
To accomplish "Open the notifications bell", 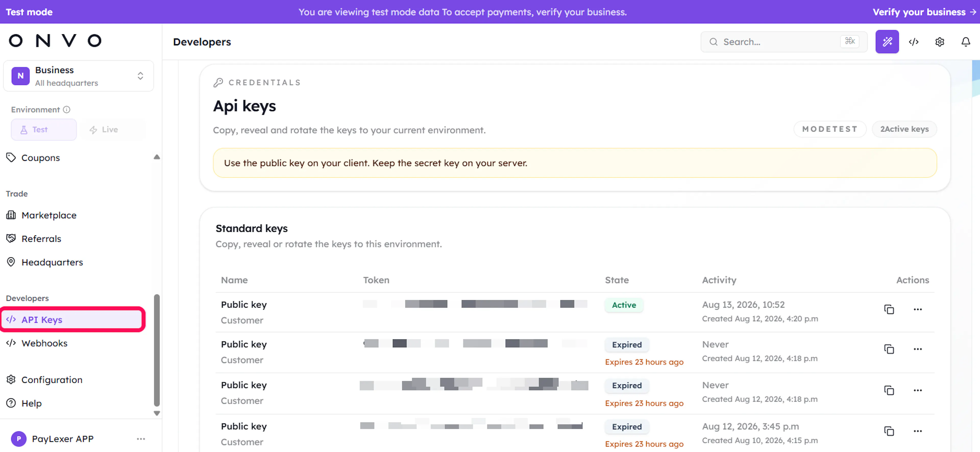I will coord(965,42).
